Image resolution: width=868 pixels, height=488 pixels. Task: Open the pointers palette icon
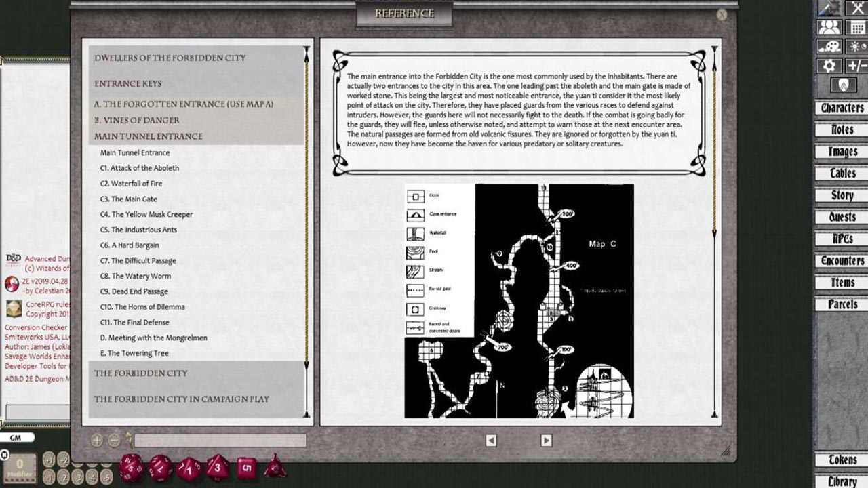pyautogui.click(x=829, y=46)
